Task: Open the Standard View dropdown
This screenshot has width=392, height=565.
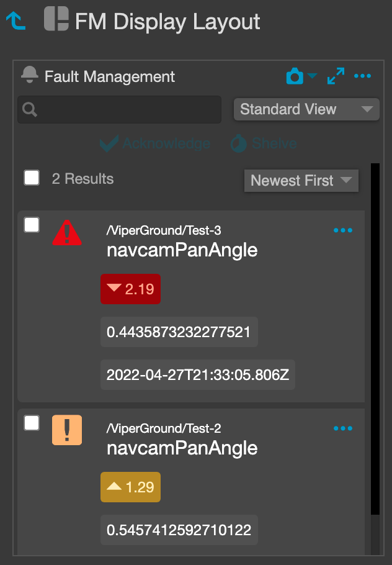Action: [x=306, y=109]
